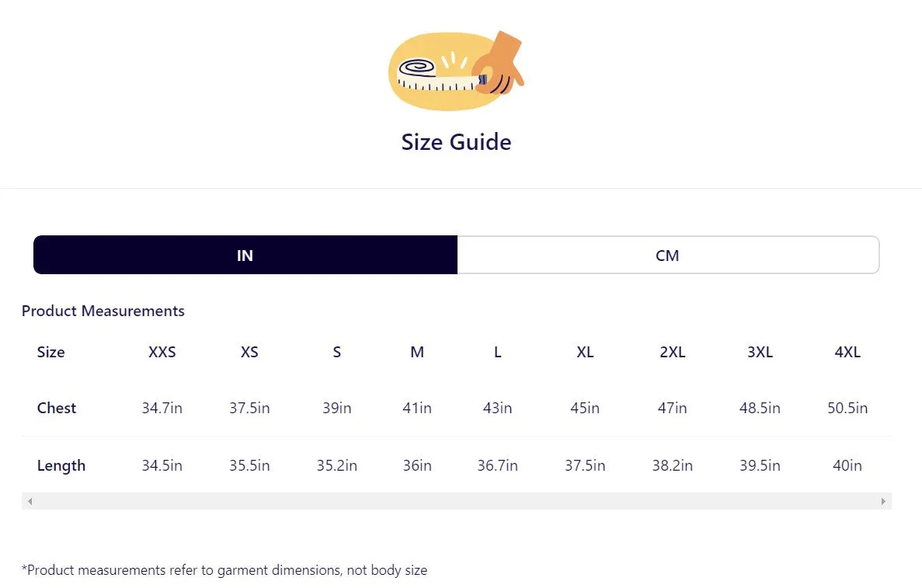This screenshot has width=922, height=588.
Task: Select the 41in chest value for M
Action: point(417,408)
